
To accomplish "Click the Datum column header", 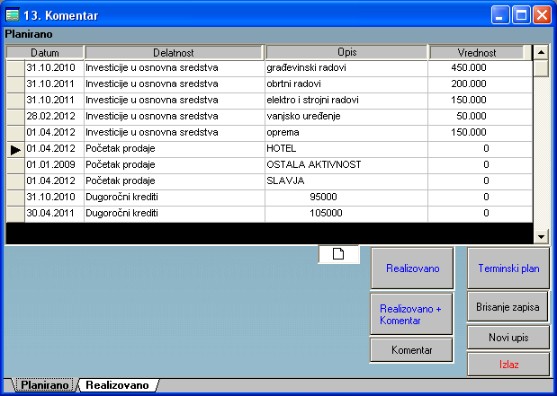I will click(x=45, y=53).
